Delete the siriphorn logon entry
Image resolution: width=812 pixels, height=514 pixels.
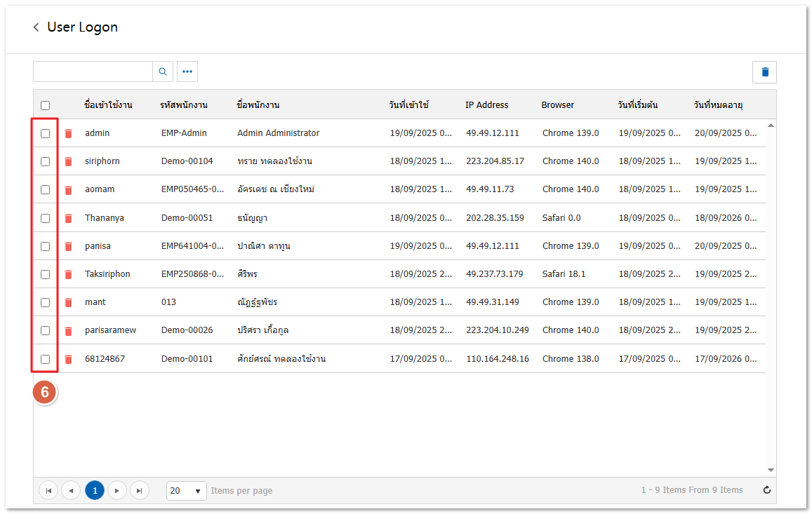(x=68, y=161)
